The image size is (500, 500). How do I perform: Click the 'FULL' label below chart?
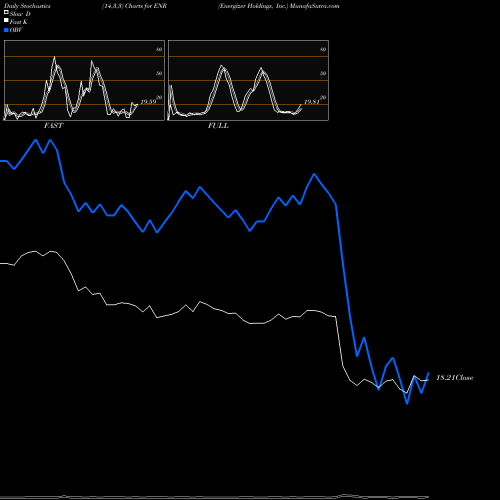click(218, 126)
